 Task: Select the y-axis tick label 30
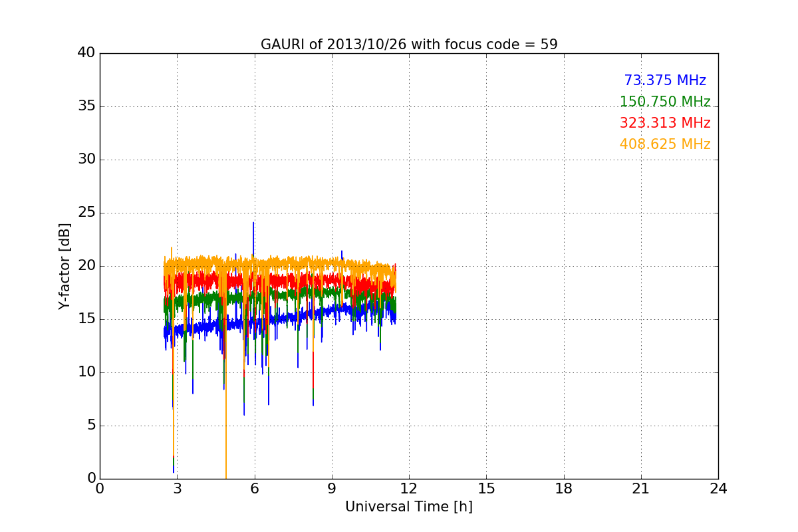point(86,160)
